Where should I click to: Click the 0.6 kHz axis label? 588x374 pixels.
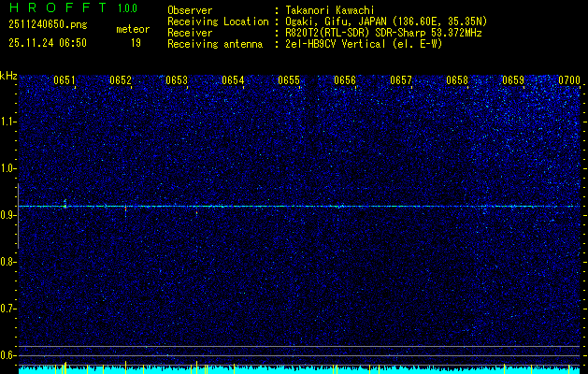pos(7,355)
